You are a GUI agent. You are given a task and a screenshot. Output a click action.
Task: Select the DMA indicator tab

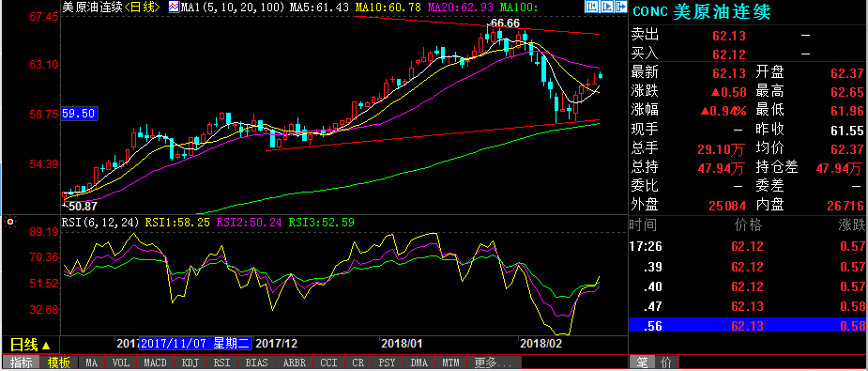(x=419, y=363)
